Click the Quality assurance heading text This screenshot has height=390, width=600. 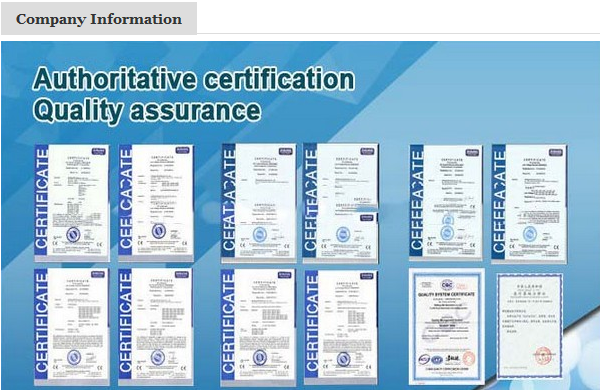tap(147, 111)
